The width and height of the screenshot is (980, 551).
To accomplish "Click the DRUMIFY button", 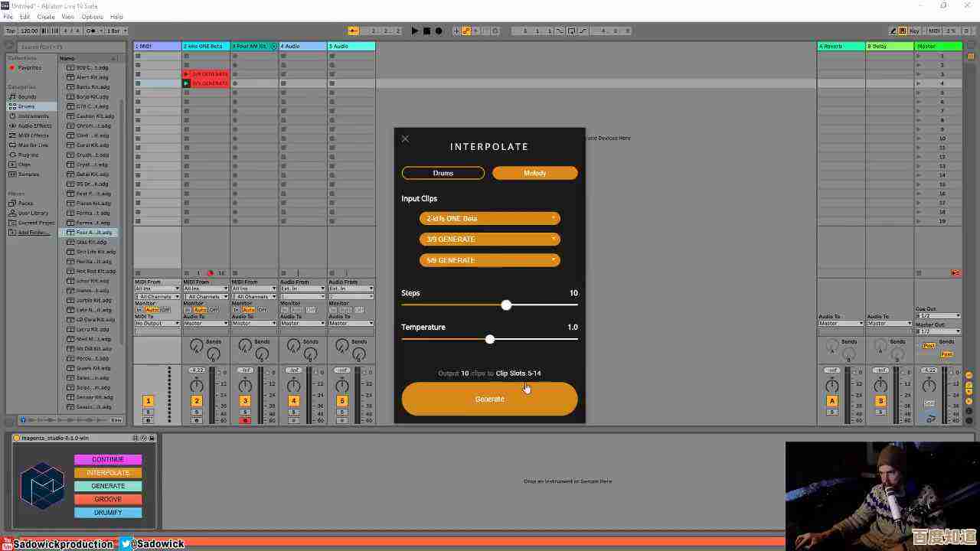I will (x=108, y=513).
